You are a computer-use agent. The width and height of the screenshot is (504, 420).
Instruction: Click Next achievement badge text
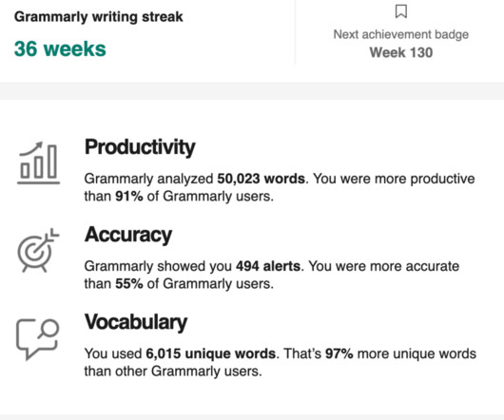(x=400, y=34)
